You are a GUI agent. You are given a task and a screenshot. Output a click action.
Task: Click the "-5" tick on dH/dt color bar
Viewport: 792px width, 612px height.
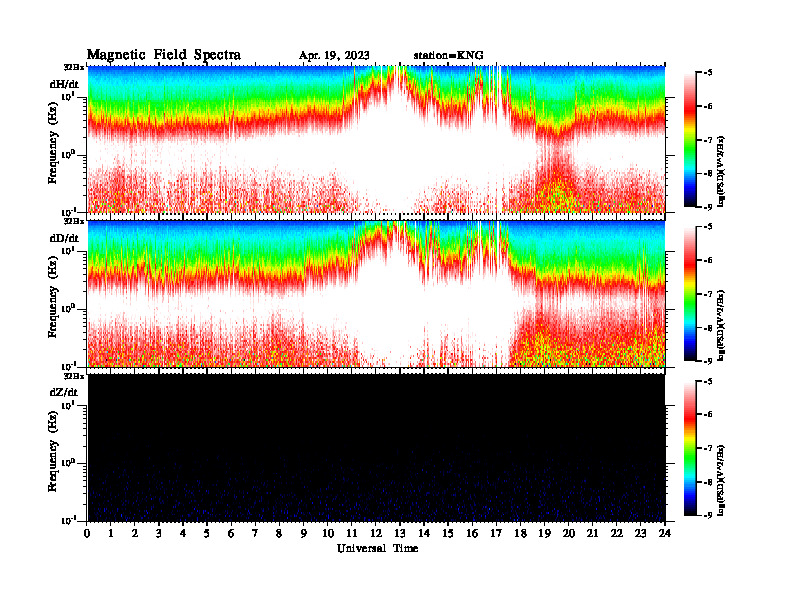pos(707,73)
